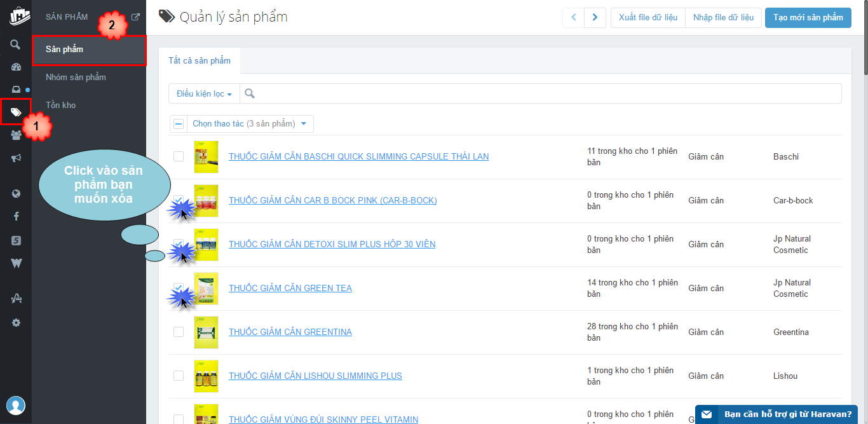The width and height of the screenshot is (868, 424).
Task: Click Green Tea product thumbnail image
Action: [206, 288]
